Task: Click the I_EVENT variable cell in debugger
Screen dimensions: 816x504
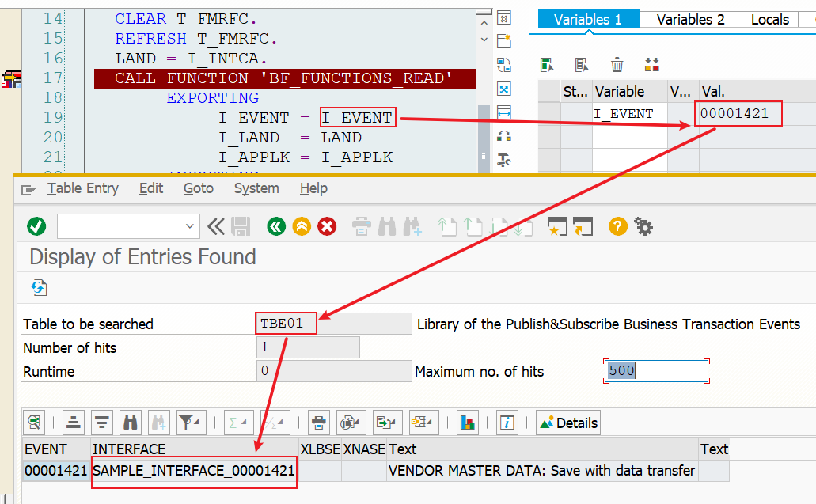Action: click(x=630, y=113)
